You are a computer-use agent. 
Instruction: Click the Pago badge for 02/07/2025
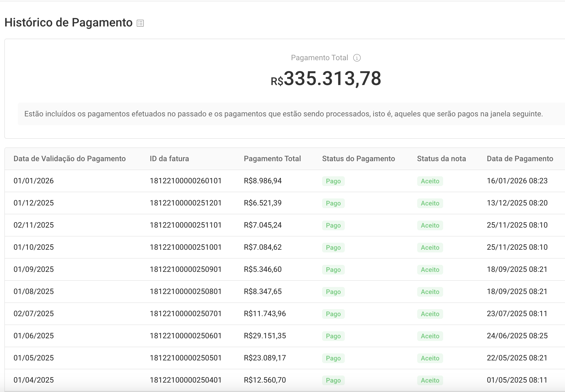333,314
